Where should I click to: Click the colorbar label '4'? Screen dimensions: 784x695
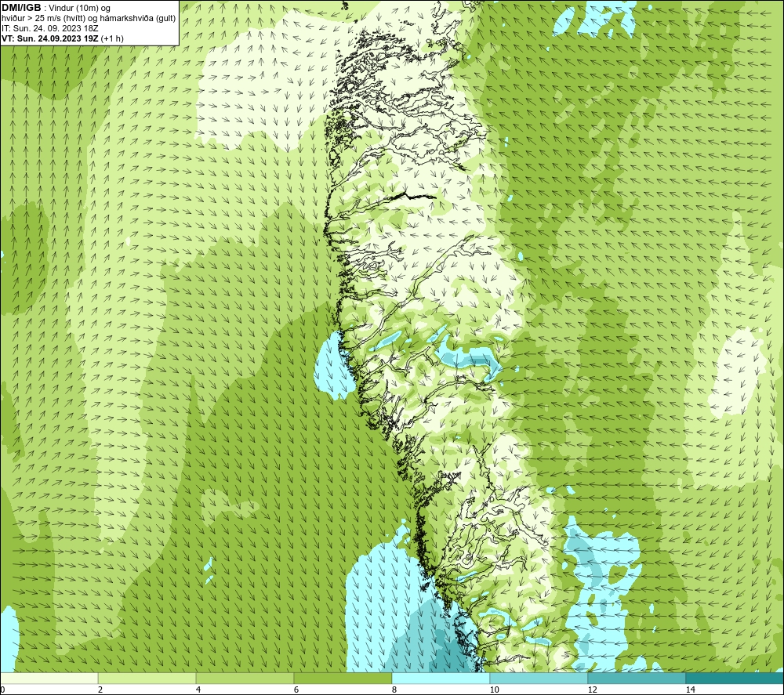point(198,690)
